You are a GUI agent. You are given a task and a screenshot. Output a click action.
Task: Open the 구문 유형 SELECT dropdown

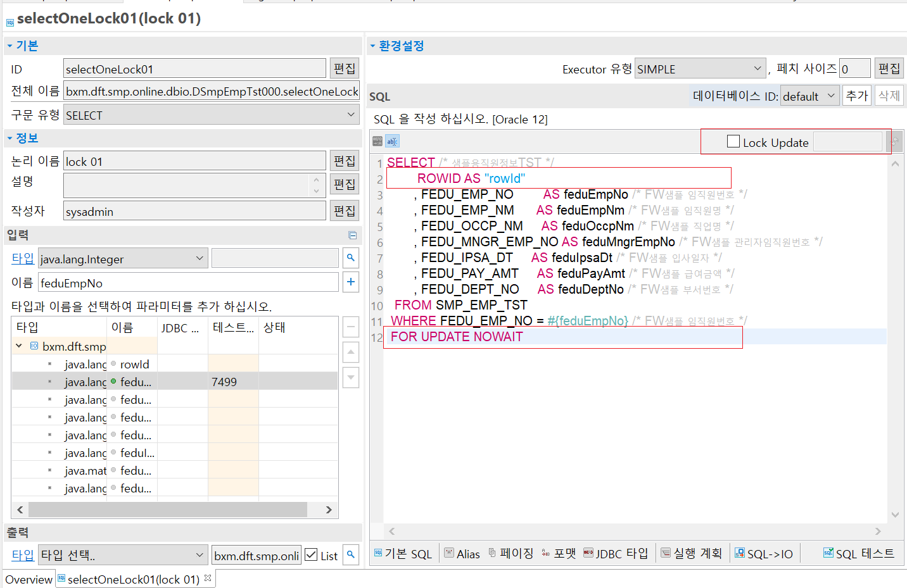211,115
